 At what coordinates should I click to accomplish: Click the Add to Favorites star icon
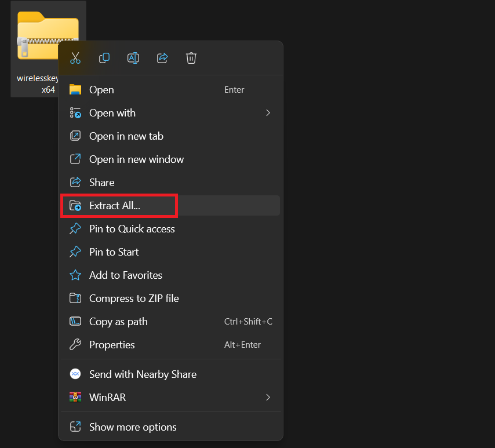click(x=75, y=275)
